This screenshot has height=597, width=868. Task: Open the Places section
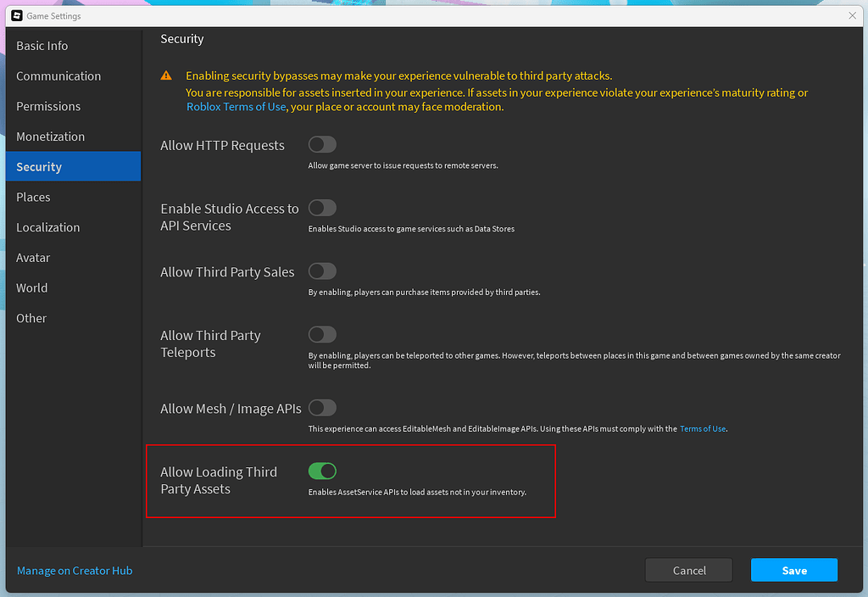[x=33, y=197]
